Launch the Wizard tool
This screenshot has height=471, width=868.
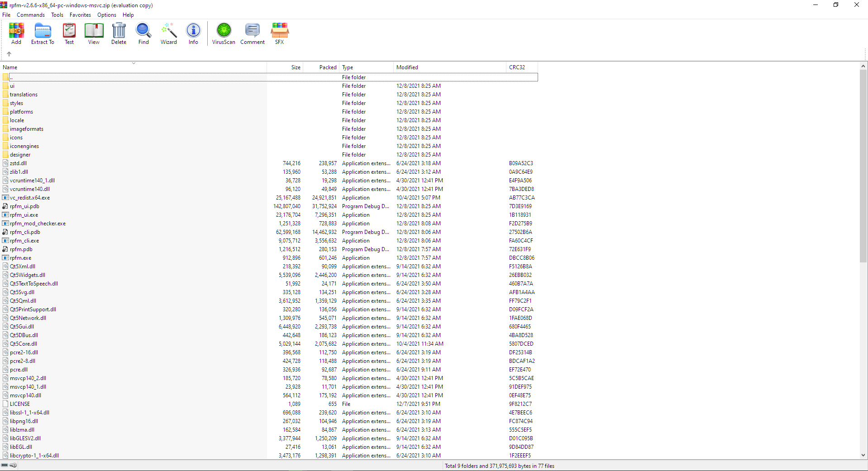point(168,33)
